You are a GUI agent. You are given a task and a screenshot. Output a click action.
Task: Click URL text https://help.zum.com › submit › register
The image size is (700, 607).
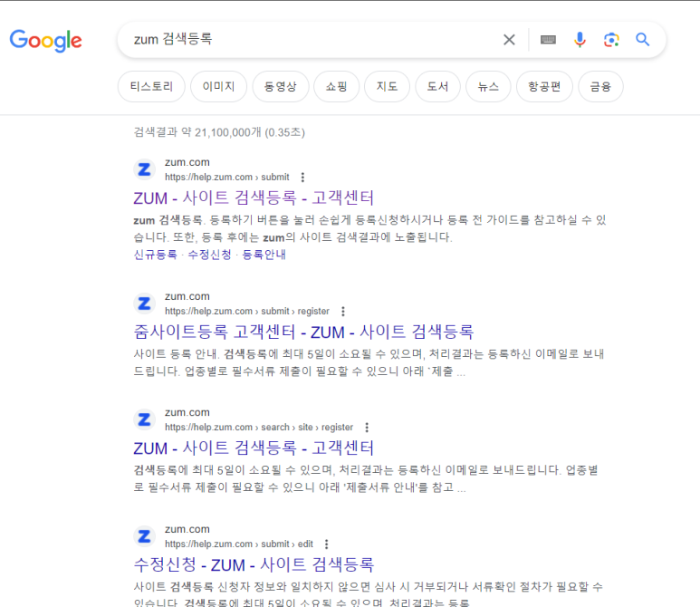pyautogui.click(x=247, y=312)
